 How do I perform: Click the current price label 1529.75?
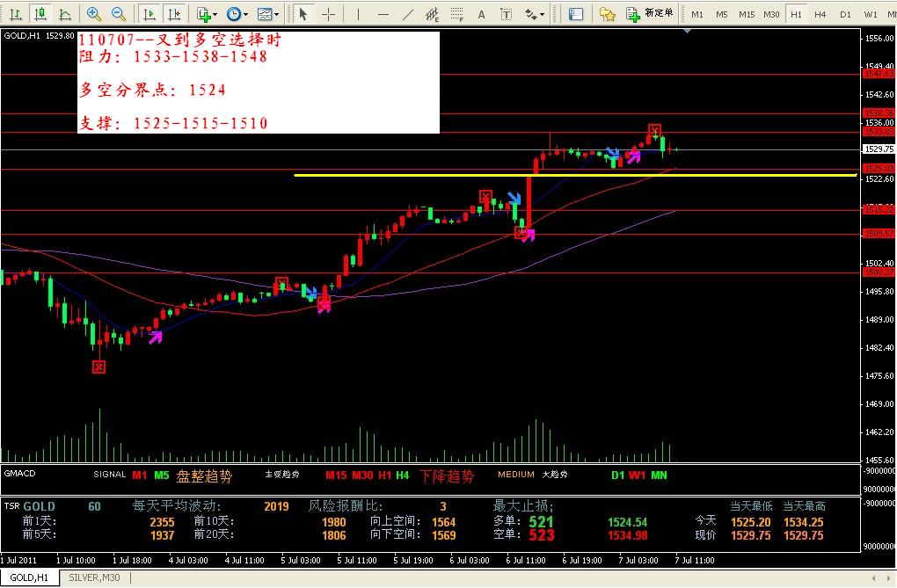tap(879, 149)
